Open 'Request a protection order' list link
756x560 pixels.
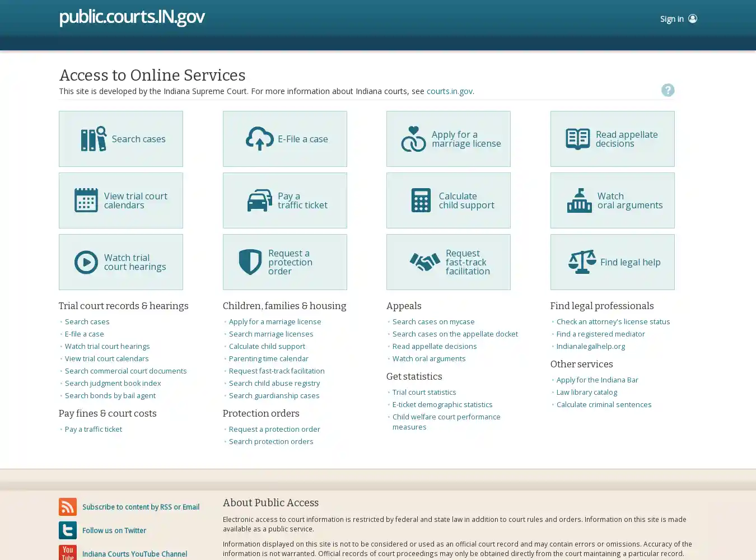coord(274,429)
